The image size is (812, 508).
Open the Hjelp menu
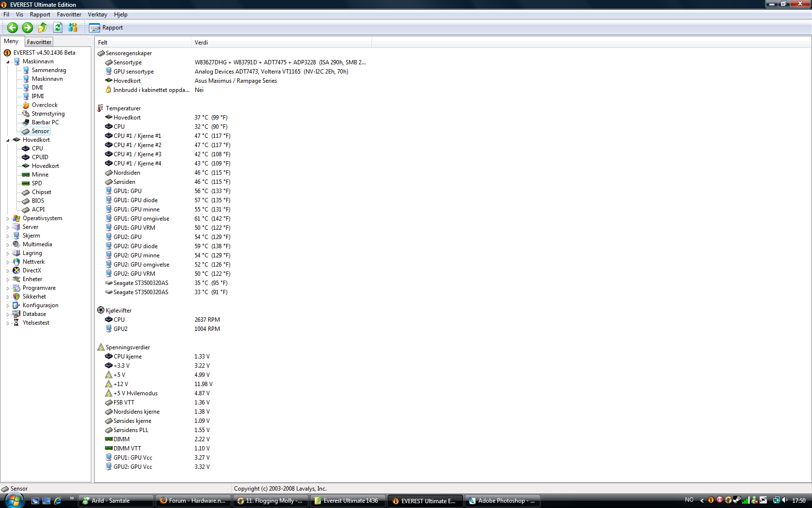[121, 15]
